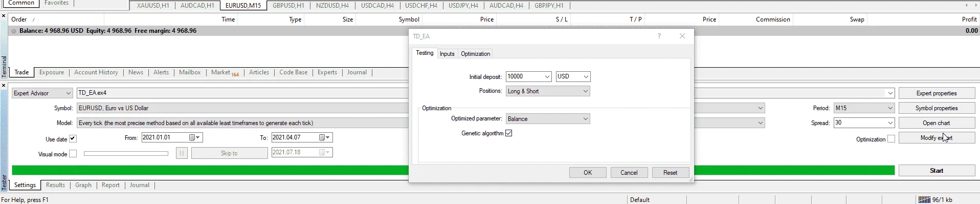This screenshot has height=204, width=980.
Task: Switch to XAUUSD,H1 chart tab
Action: pyautogui.click(x=153, y=6)
